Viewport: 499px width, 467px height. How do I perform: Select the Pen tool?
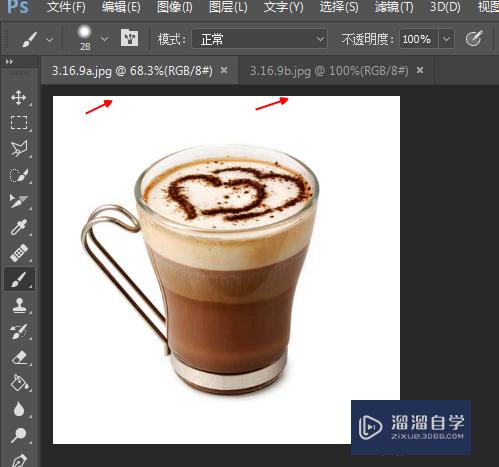[19, 460]
